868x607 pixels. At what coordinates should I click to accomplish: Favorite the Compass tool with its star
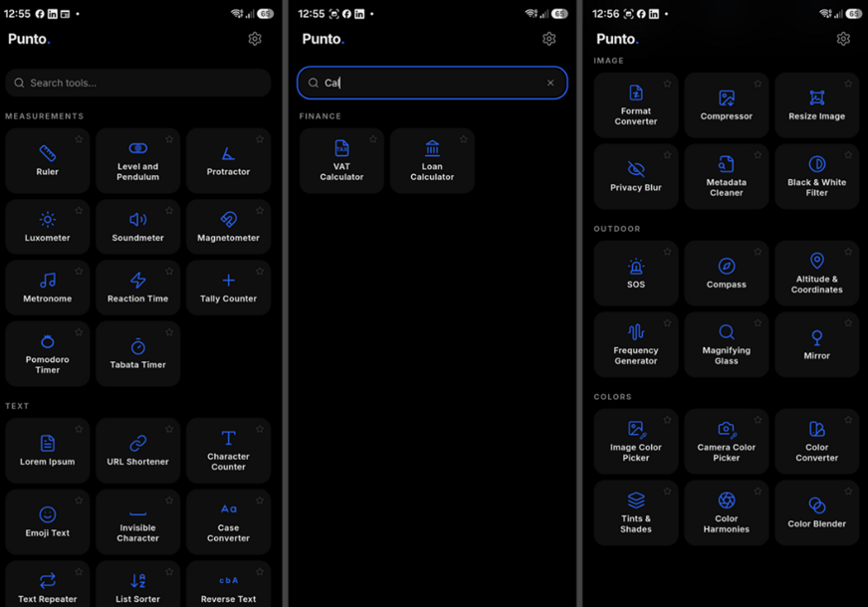(758, 252)
